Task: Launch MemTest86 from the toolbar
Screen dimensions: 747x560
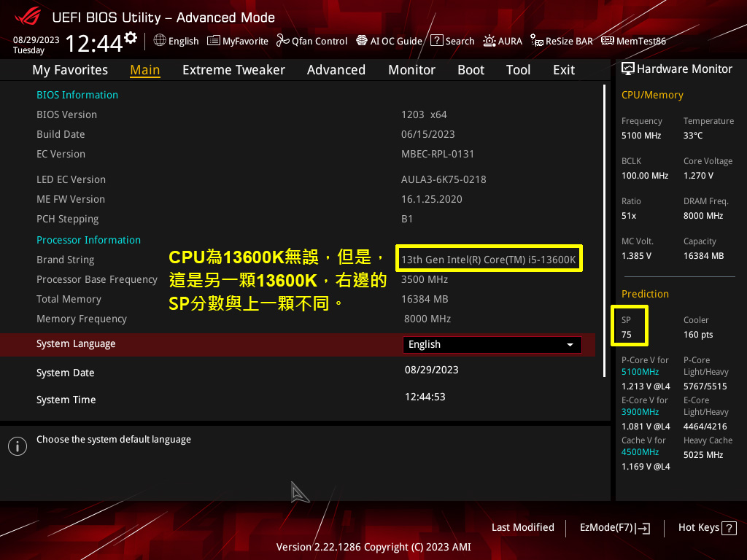Action: [633, 41]
